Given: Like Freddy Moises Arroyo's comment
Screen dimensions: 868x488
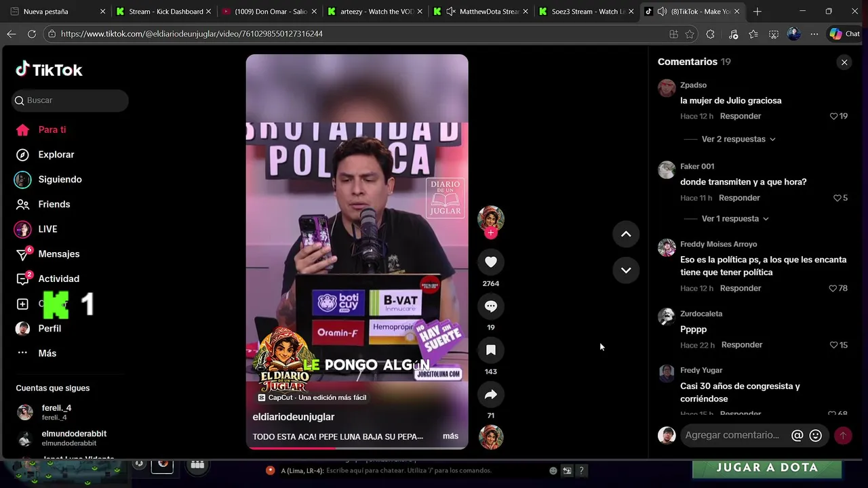Looking at the screenshot, I should coord(833,288).
